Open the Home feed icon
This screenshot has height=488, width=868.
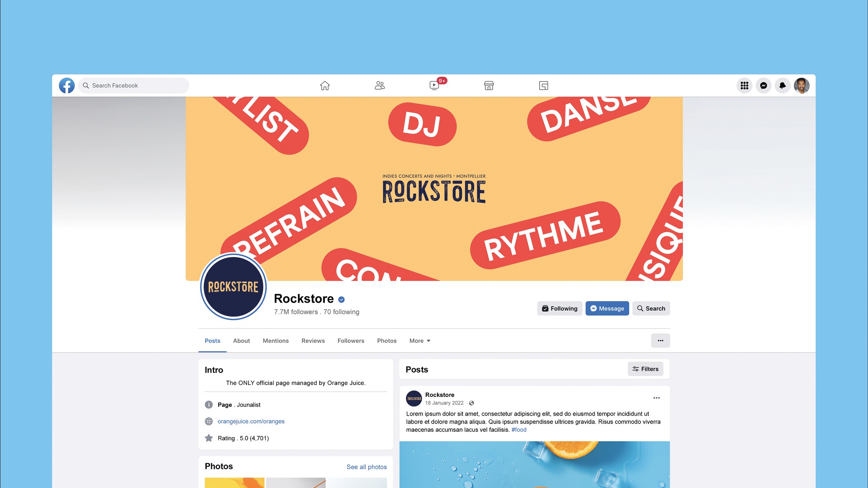pos(325,86)
